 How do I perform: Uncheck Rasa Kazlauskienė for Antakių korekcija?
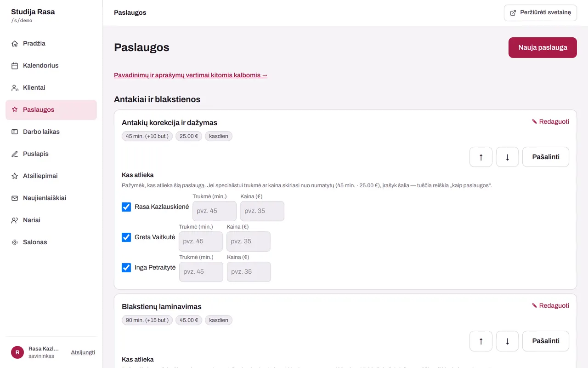126,207
